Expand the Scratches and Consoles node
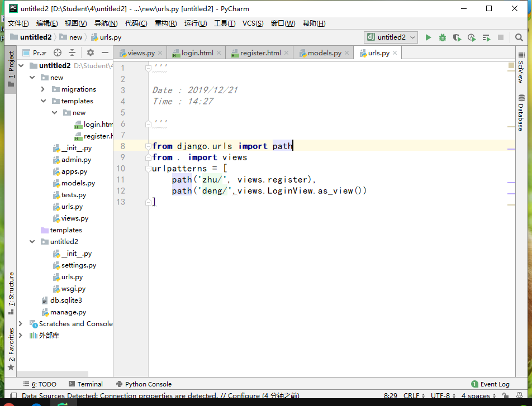Image resolution: width=532 pixels, height=406 pixels. point(21,324)
